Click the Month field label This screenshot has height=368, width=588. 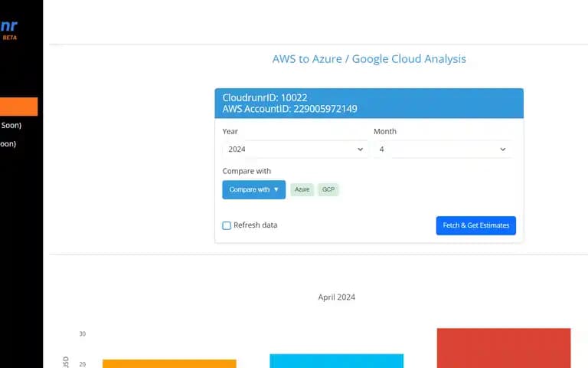click(x=385, y=131)
